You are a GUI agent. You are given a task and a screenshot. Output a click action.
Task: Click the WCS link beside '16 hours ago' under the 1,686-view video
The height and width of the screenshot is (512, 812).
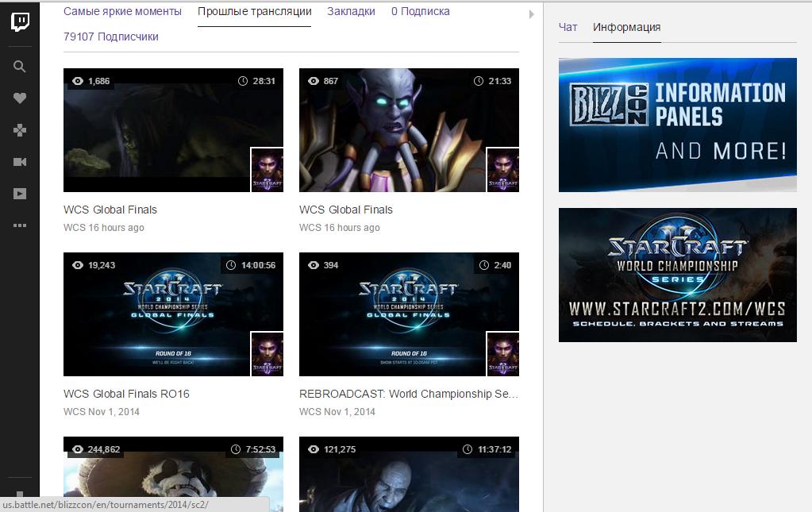tap(75, 227)
